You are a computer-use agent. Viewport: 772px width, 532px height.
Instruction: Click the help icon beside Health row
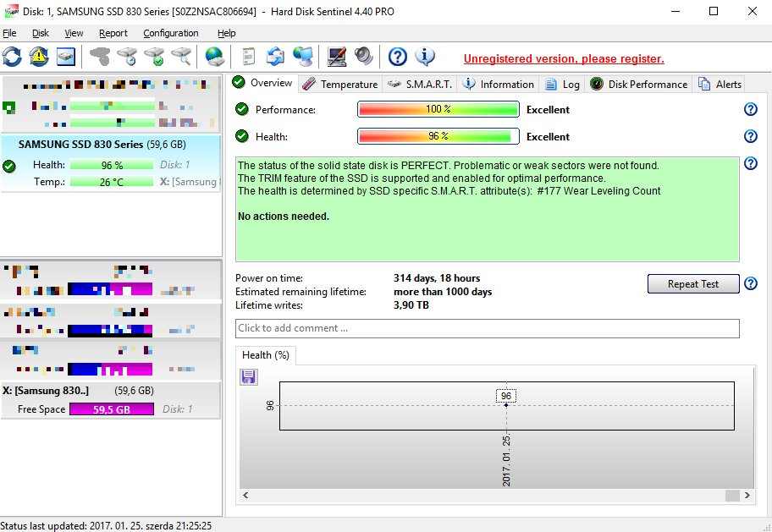tap(750, 136)
